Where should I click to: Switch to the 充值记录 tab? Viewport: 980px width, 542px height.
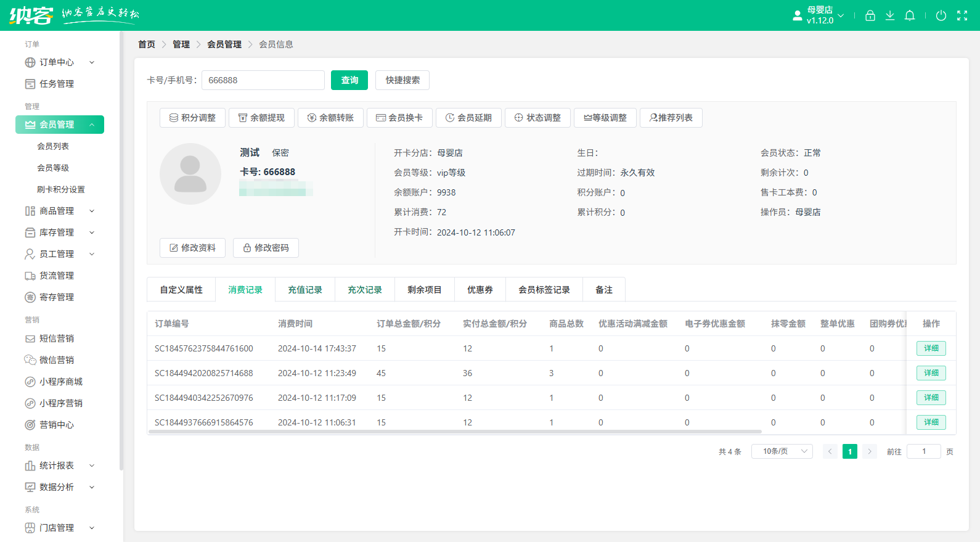[x=305, y=290]
